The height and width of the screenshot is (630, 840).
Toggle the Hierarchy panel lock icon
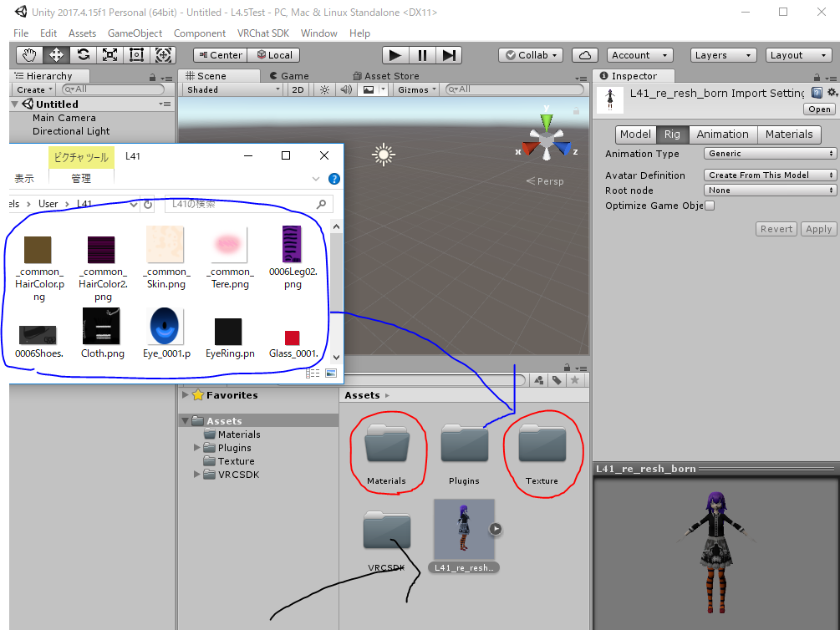[152, 77]
